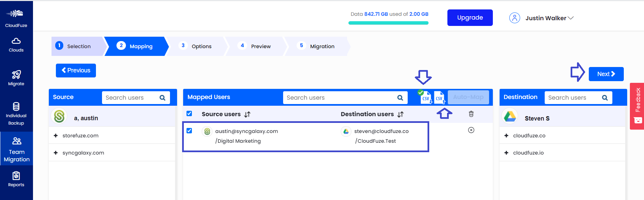
Task: Upload CSV mapping file icon
Action: [440, 98]
